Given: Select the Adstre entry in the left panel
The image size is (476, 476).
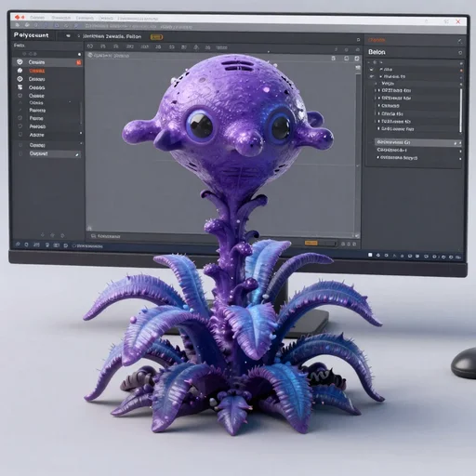Looking at the screenshot, I should tap(37, 135).
